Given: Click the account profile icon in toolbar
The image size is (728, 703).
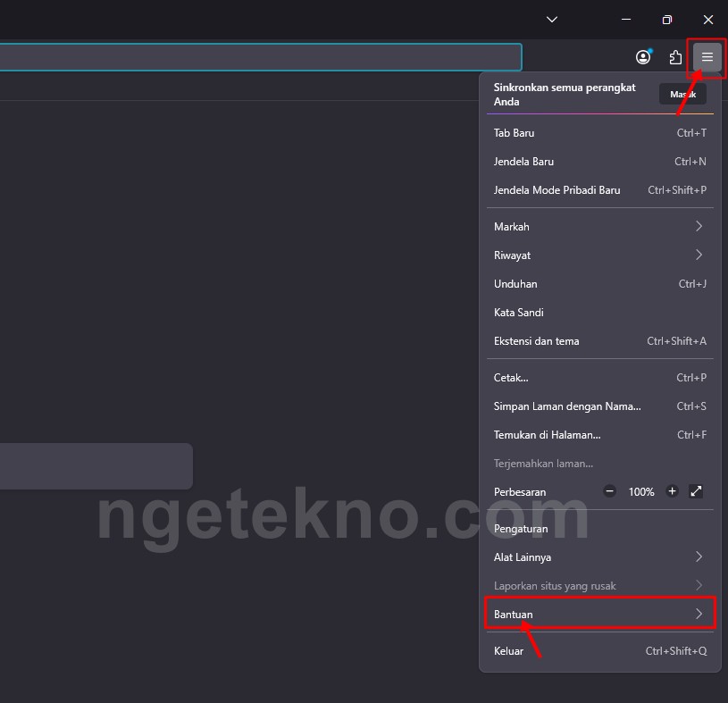Looking at the screenshot, I should (x=643, y=58).
